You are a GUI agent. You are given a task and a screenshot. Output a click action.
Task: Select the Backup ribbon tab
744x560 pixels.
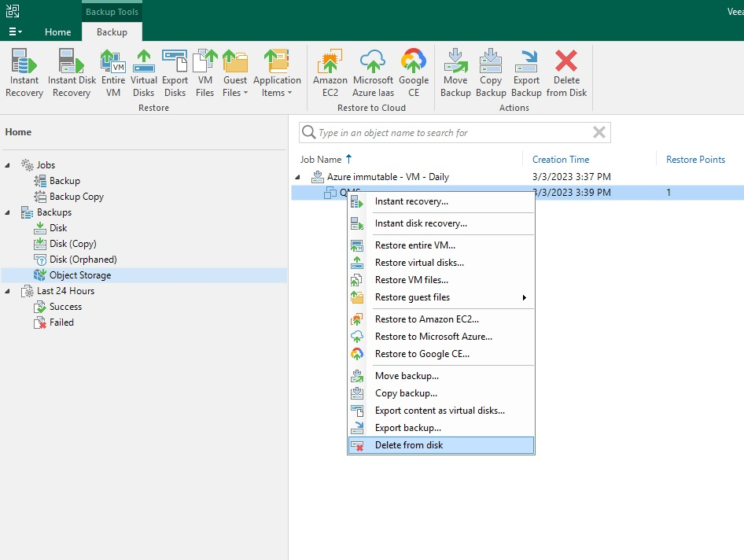pyautogui.click(x=112, y=31)
